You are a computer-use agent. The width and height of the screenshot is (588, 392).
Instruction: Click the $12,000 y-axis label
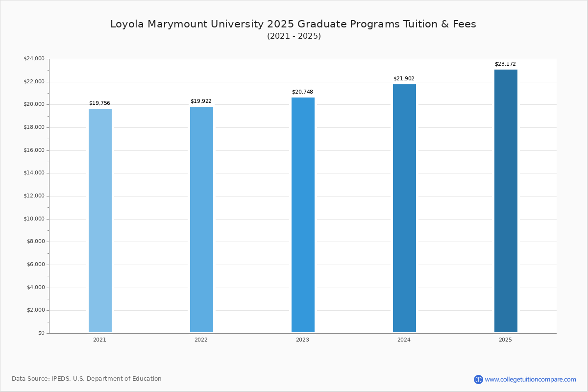(34, 196)
